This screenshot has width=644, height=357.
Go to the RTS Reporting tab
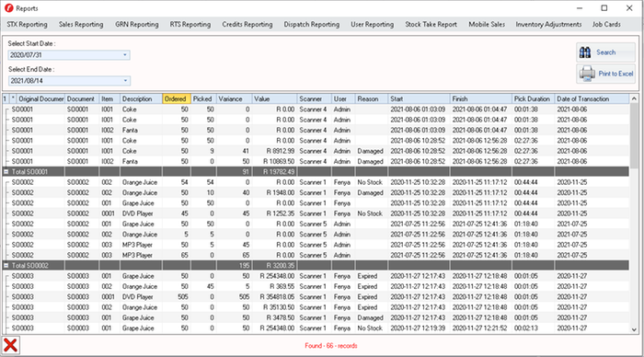190,24
